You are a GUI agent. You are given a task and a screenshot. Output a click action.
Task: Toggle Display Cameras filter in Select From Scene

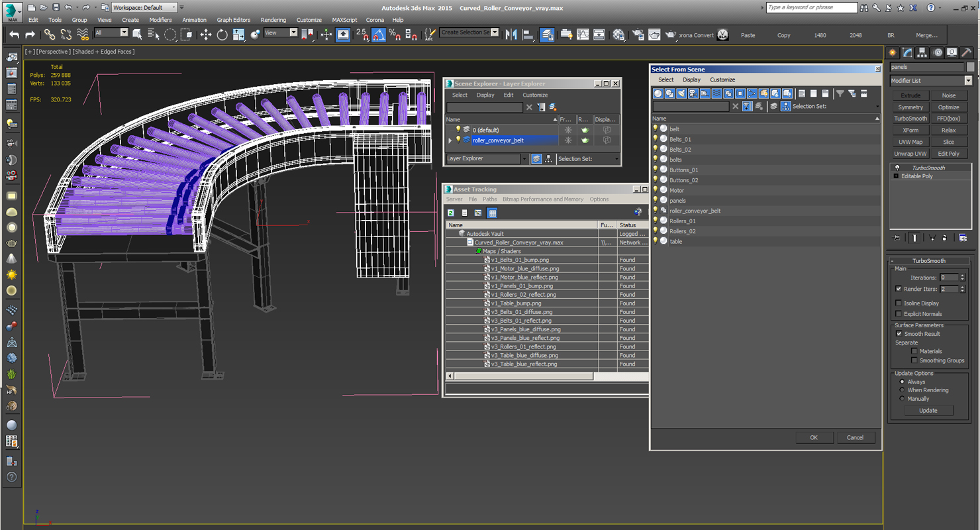(693, 93)
